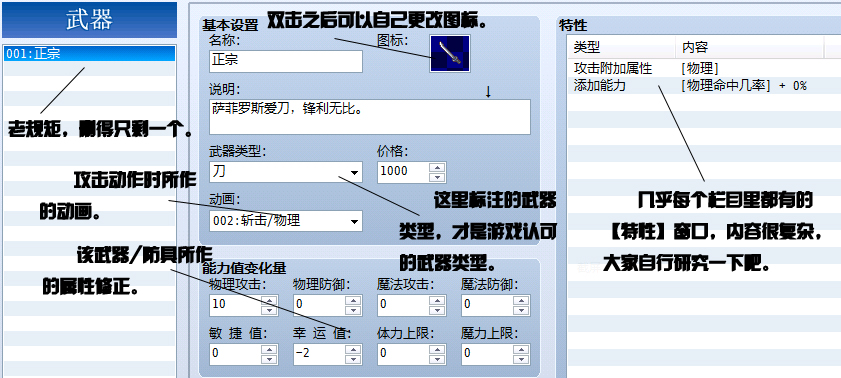This screenshot has width=841, height=378.
Task: Click the 武器 panel header
Action: click(x=90, y=20)
